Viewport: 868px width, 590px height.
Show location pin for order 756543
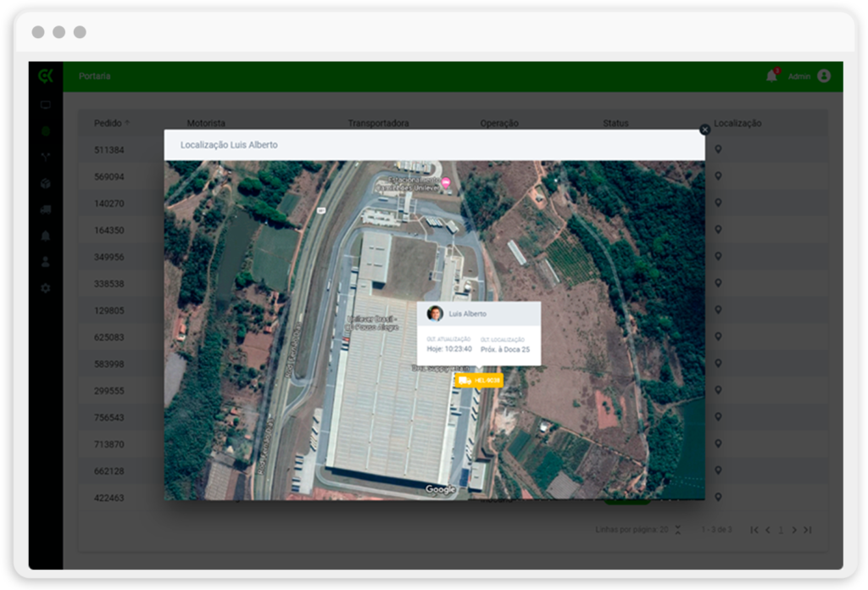tap(718, 417)
